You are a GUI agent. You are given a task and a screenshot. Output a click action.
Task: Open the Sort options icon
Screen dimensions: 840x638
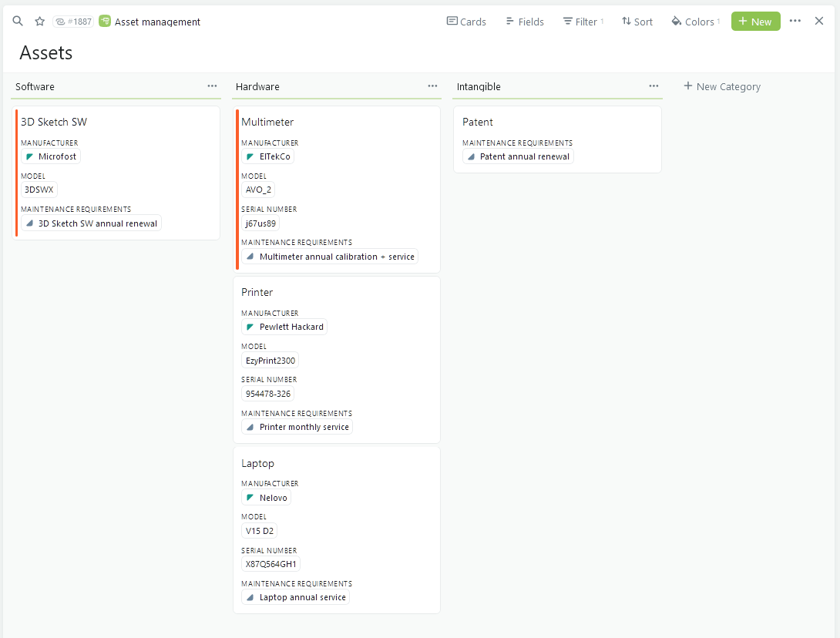637,21
